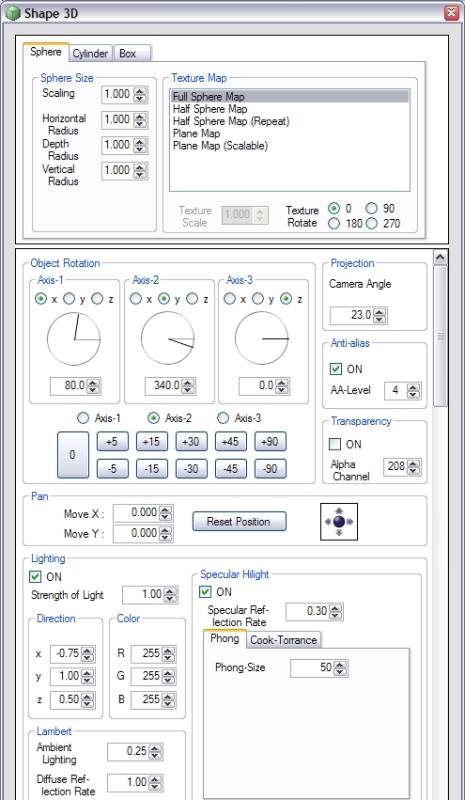This screenshot has height=800, width=465.
Task: Click the AA-Level spinner arrows
Action: coord(414,391)
